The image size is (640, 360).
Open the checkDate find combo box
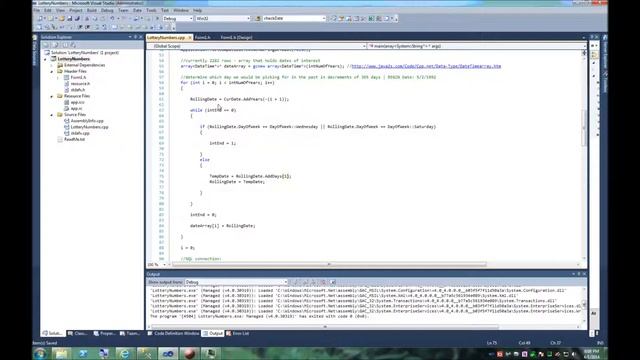click(294, 18)
